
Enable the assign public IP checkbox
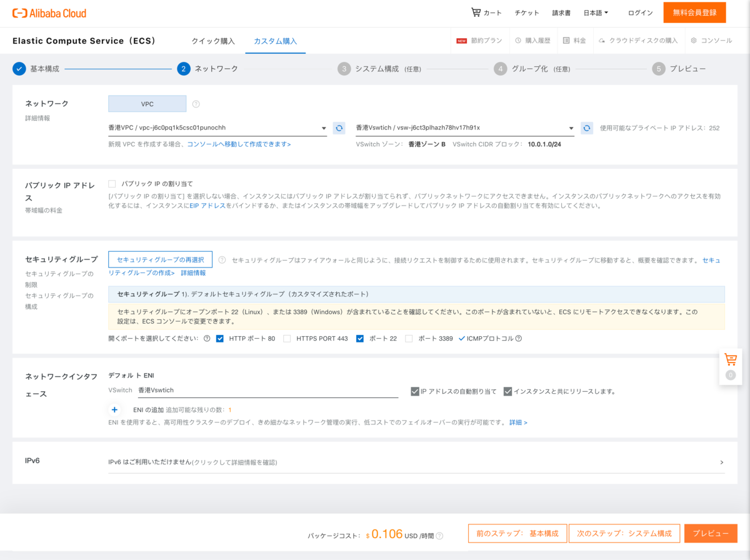tap(112, 184)
